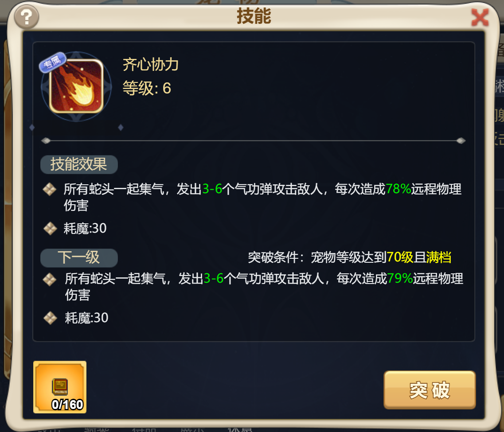504x432 pixels.
Task: Click the yellow 满档 requirement text
Action: (x=439, y=257)
